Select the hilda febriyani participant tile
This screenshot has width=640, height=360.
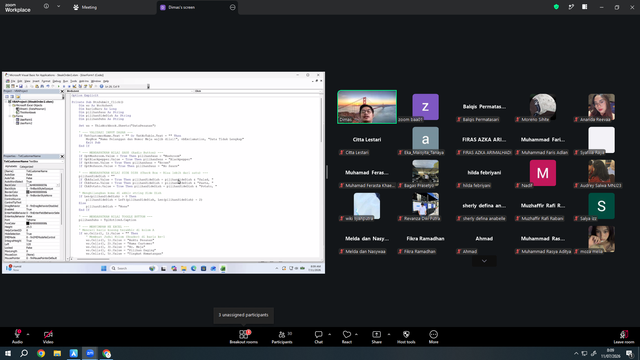[484, 173]
